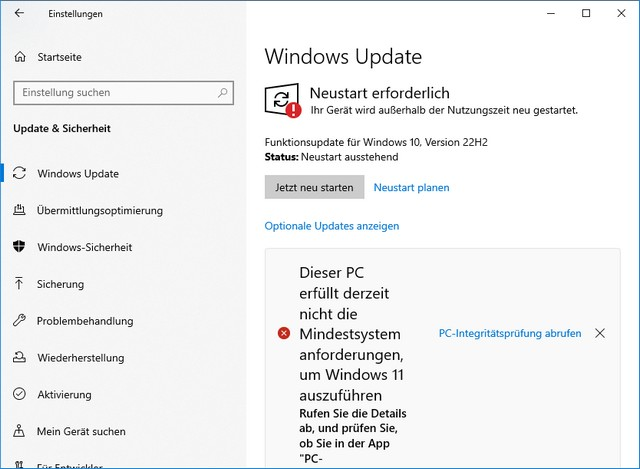Click Funktionsupdate für Windows 10 text

pos(376,142)
